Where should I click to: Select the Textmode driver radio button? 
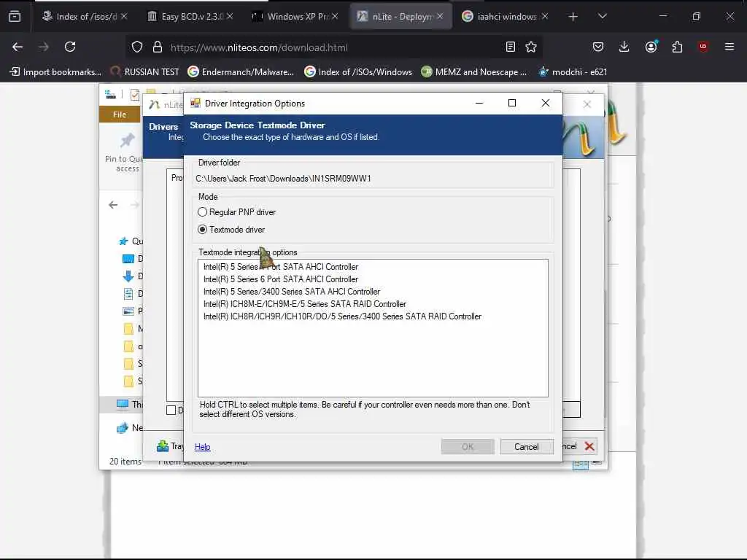pyautogui.click(x=203, y=230)
